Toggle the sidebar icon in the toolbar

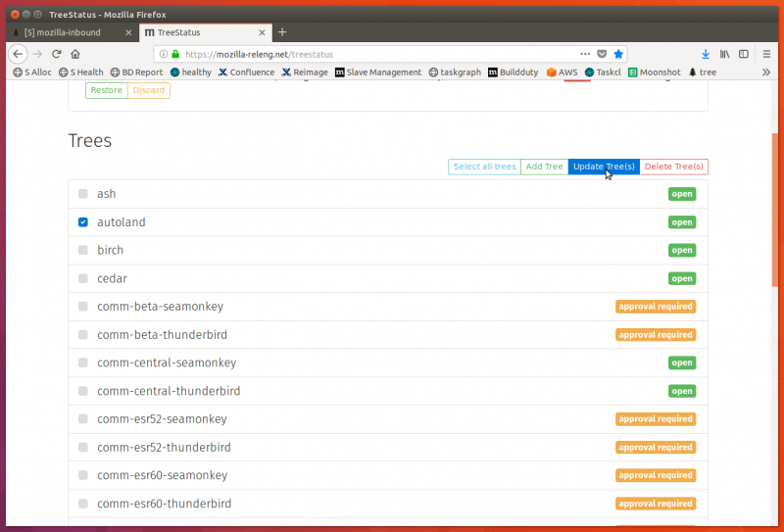coord(744,54)
